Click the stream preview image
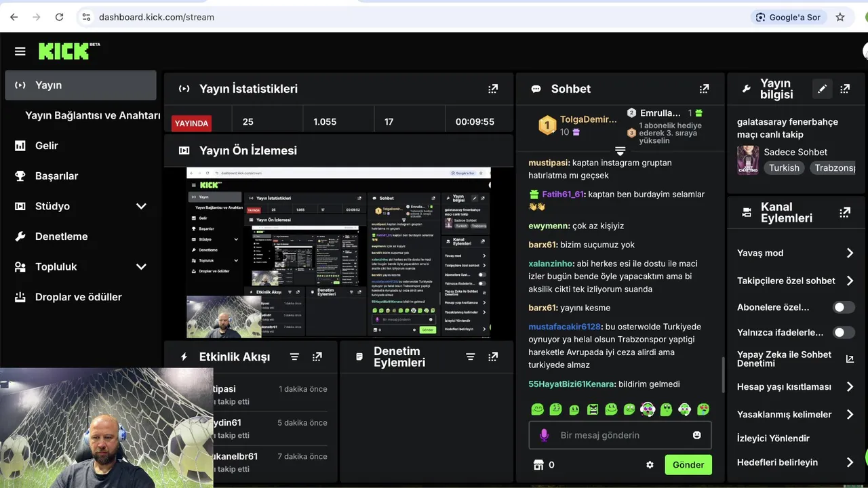The height and width of the screenshot is (488, 868). pos(338,252)
